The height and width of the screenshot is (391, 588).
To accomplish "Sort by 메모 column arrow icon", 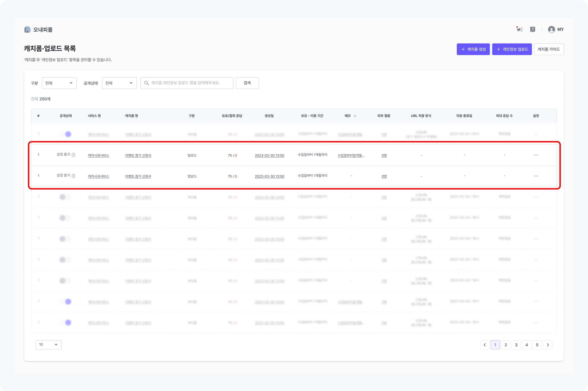I will (355, 116).
